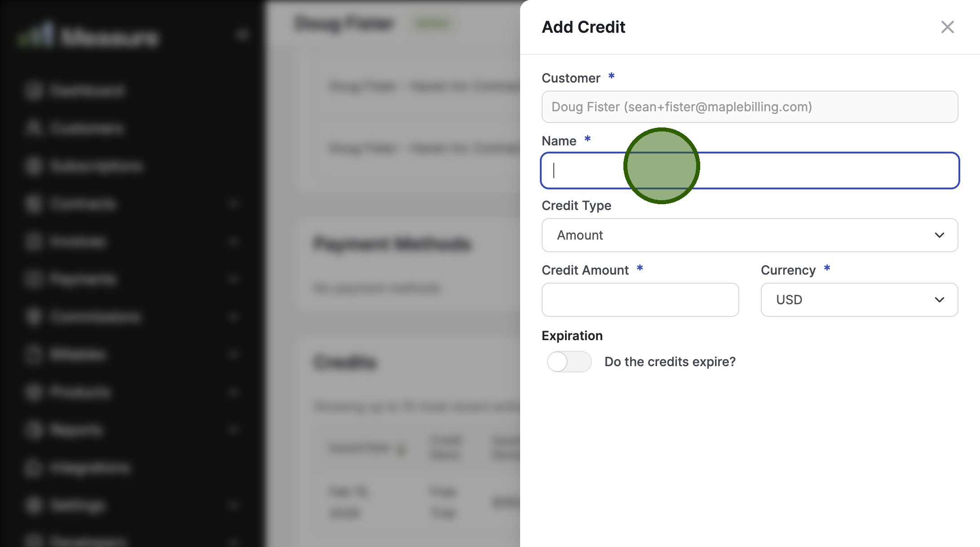Expand the Currency USD dropdown
Viewport: 980px width, 547px height.
click(x=859, y=300)
